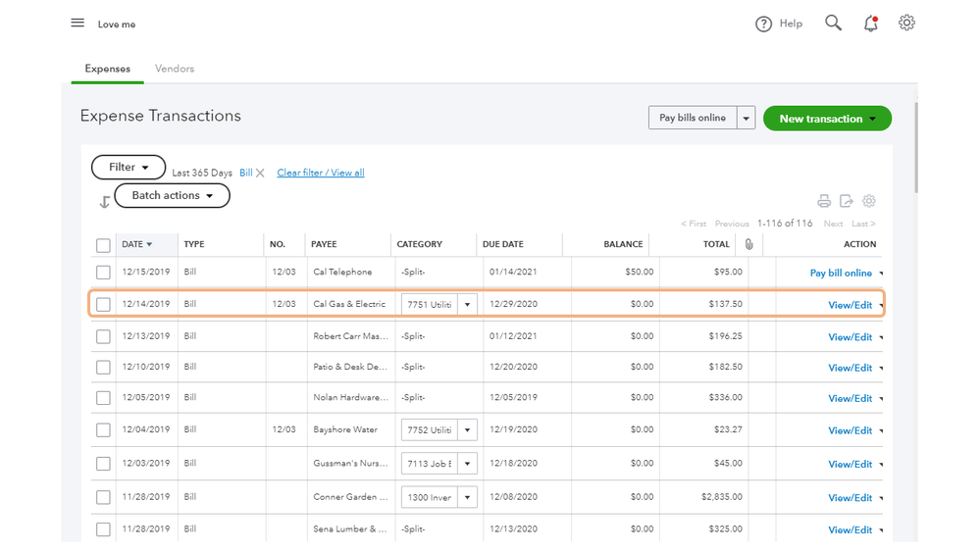Open the hamburger navigation menu
Viewport: 980px width, 551px height.
[77, 24]
